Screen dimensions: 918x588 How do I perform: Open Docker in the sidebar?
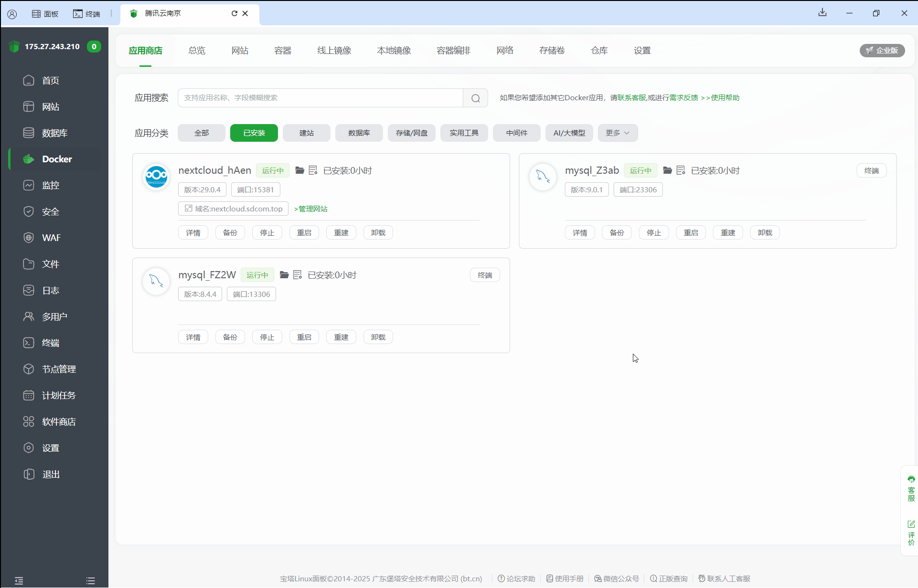click(x=56, y=159)
